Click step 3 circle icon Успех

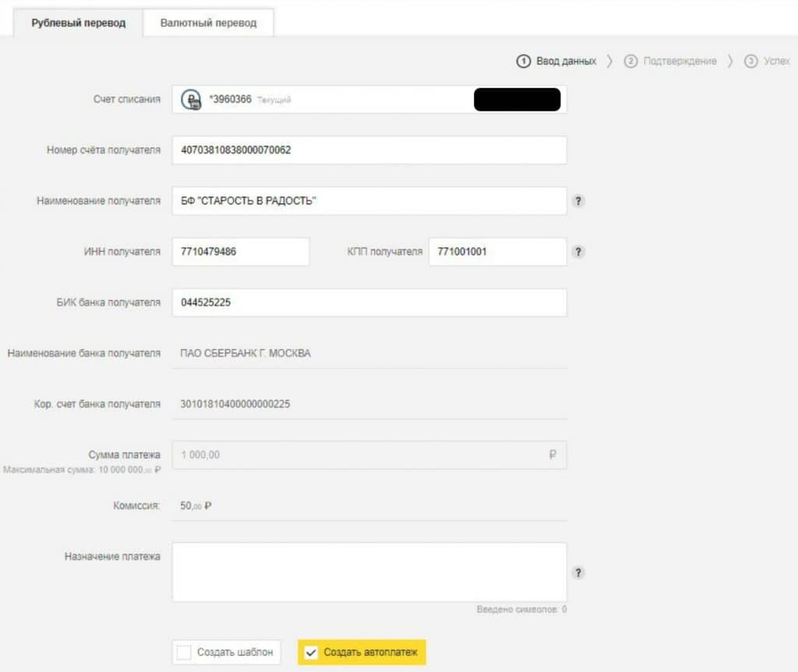coord(751,61)
